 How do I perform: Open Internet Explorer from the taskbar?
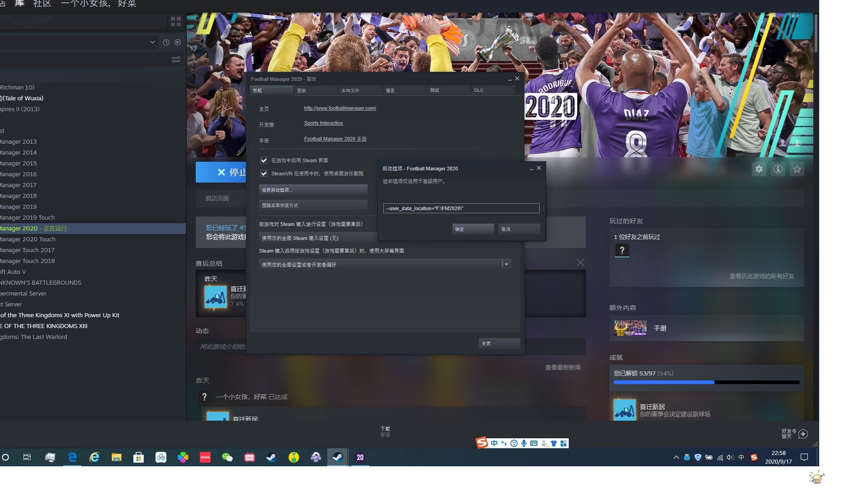[x=94, y=457]
